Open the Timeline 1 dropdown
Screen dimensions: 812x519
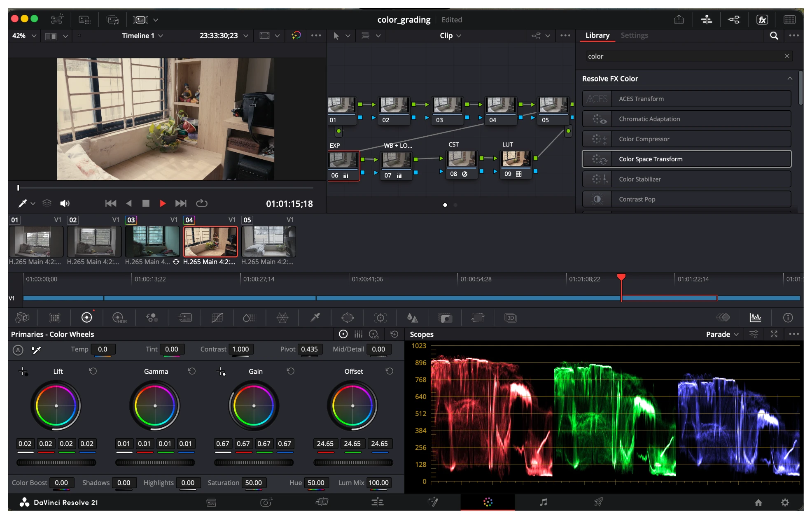pyautogui.click(x=142, y=36)
